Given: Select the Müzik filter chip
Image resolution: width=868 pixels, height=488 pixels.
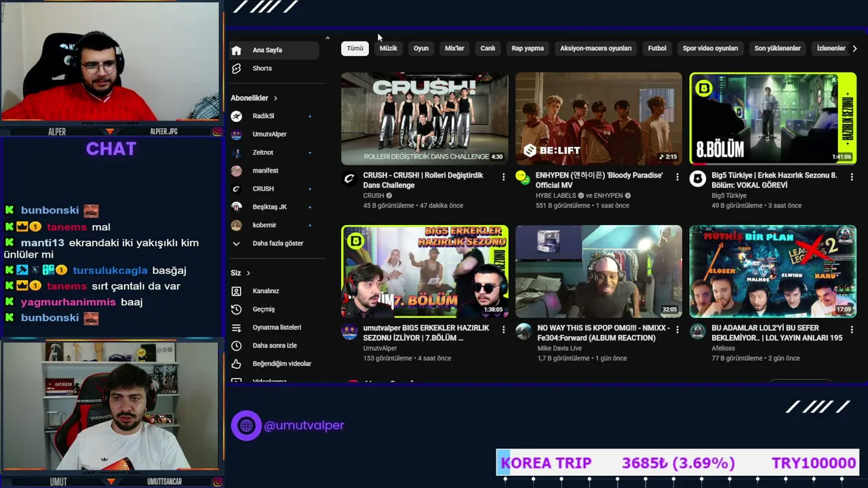Looking at the screenshot, I should pos(389,49).
